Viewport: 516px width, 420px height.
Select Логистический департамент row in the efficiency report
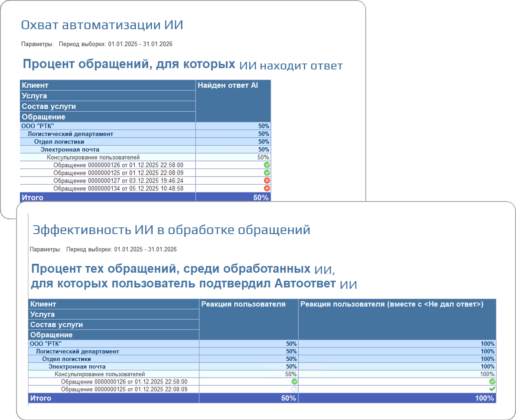pos(262,351)
